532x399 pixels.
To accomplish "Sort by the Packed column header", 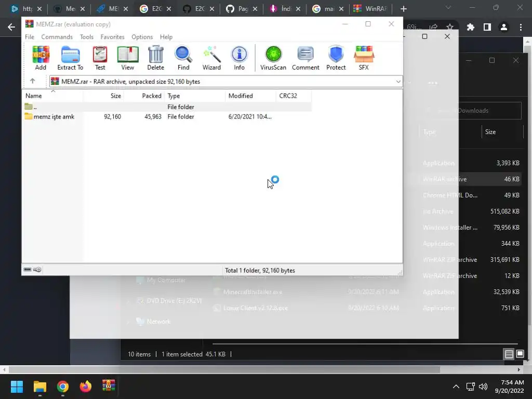I will (144, 96).
